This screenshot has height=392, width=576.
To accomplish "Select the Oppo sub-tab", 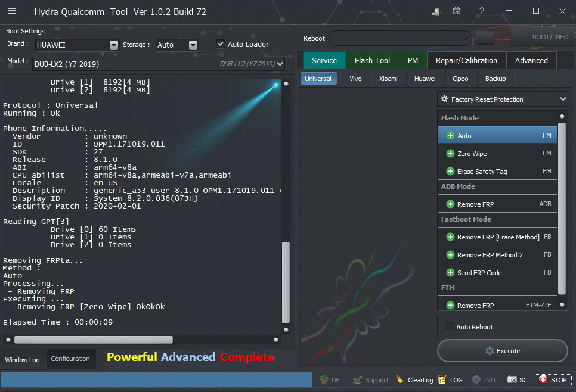I will 460,79.
